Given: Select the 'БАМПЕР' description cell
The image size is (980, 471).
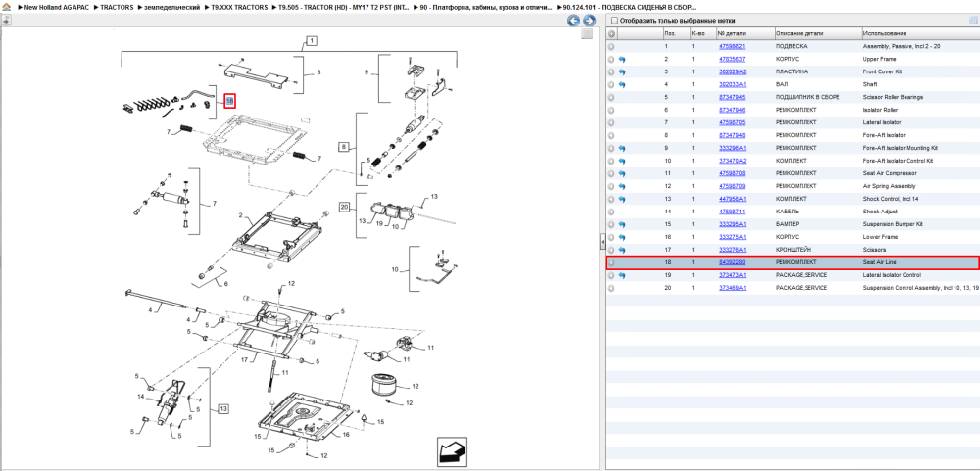Looking at the screenshot, I should [788, 224].
